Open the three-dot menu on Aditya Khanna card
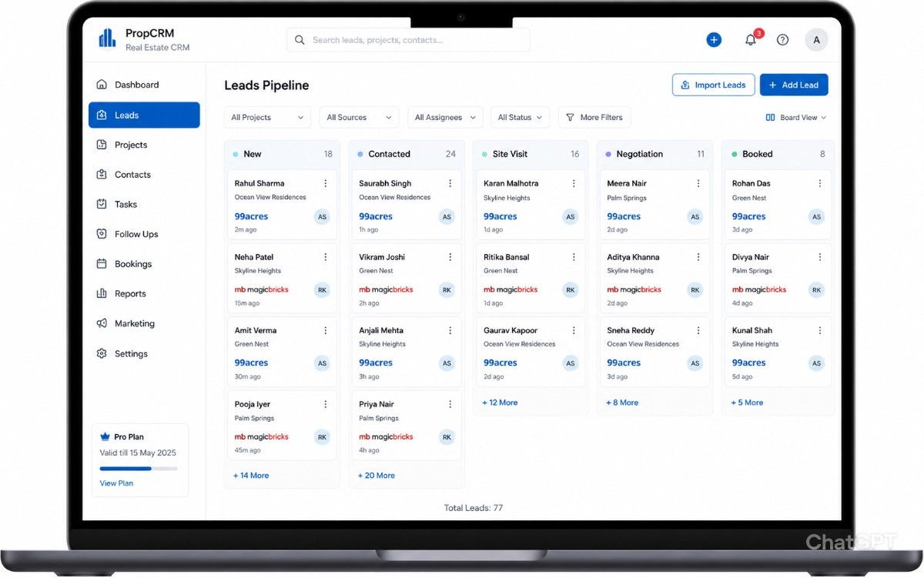Viewport: 924px width, 578px height. coord(698,257)
